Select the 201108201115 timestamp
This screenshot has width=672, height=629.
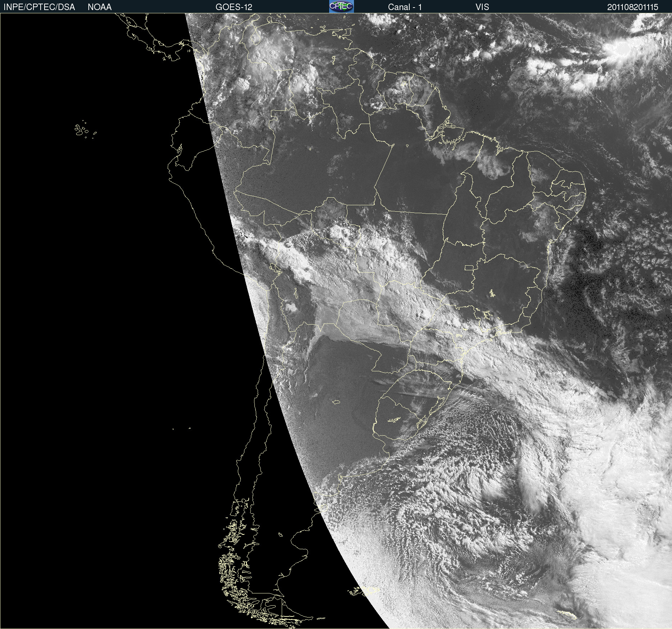pos(633,7)
